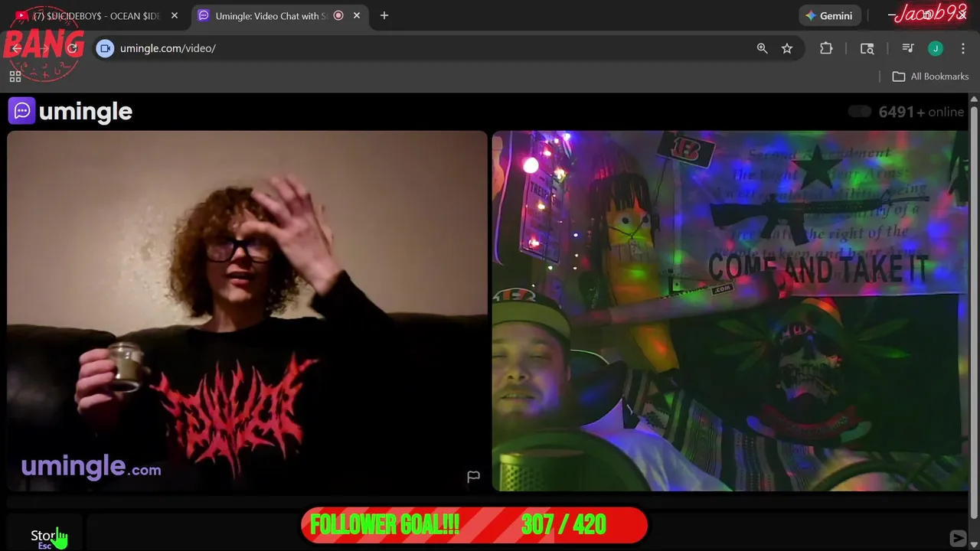Reload the Umingle page

[72, 48]
